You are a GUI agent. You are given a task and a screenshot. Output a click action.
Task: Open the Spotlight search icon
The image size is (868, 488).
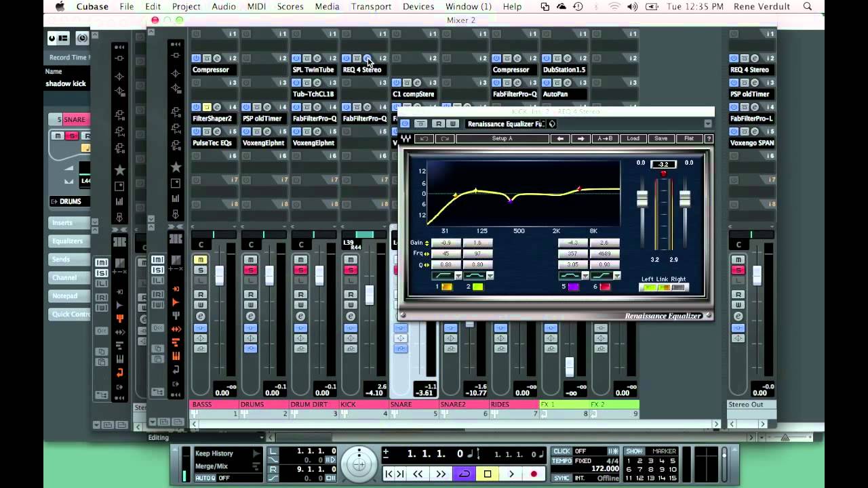807,7
